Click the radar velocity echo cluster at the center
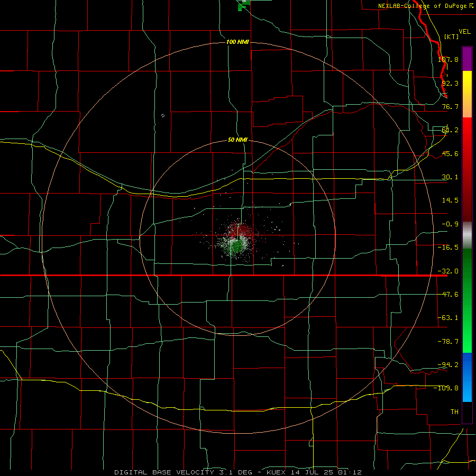The width and height of the screenshot is (476, 476). tap(237, 240)
